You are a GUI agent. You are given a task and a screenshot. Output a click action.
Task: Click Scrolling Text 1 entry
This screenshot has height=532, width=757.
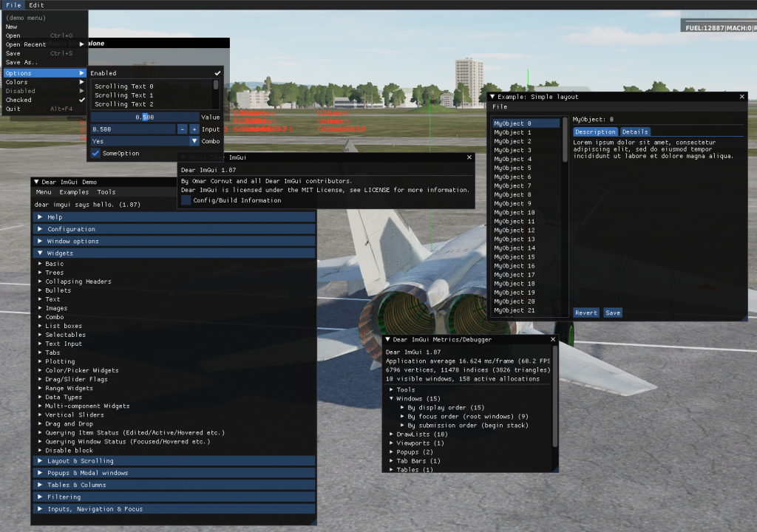pyautogui.click(x=123, y=95)
